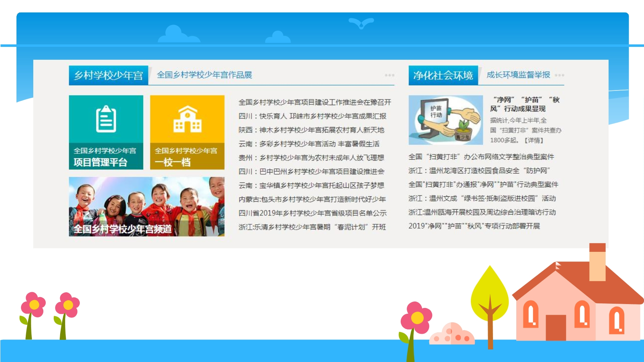
Task: Open article 贵州：乡村学校少年宫为农村未成年人放飞理想
Action: tap(311, 157)
